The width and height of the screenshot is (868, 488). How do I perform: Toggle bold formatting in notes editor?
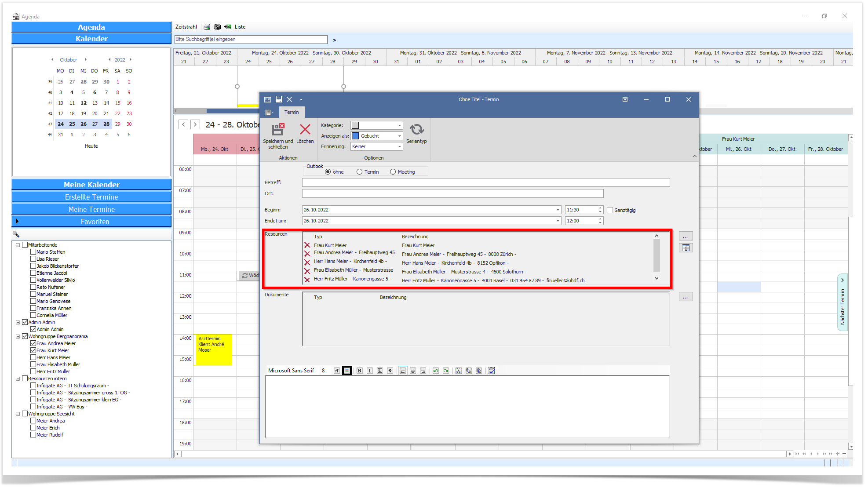pos(359,371)
